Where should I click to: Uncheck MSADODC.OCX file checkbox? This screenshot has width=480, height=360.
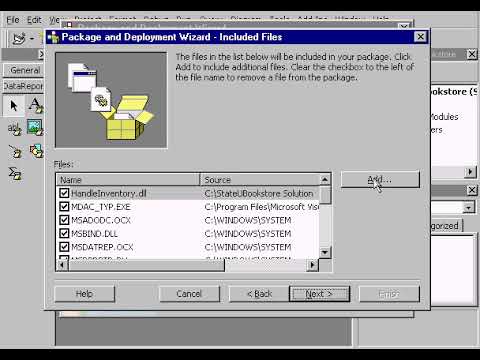coord(64,220)
